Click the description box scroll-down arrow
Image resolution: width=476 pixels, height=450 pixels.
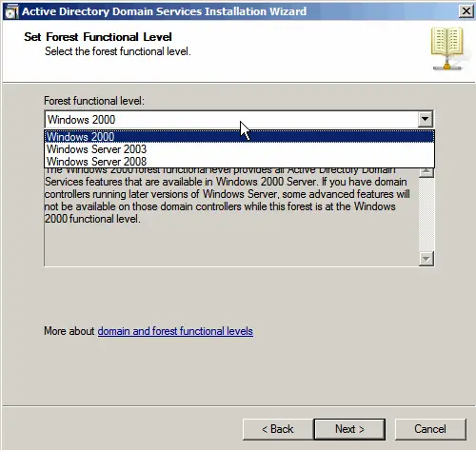coord(426,259)
